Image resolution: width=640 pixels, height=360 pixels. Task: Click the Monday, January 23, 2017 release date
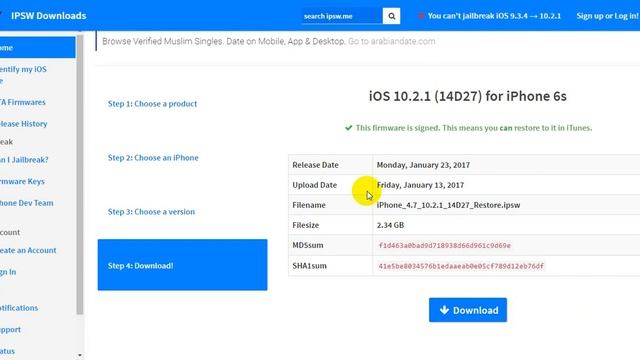pyautogui.click(x=423, y=165)
